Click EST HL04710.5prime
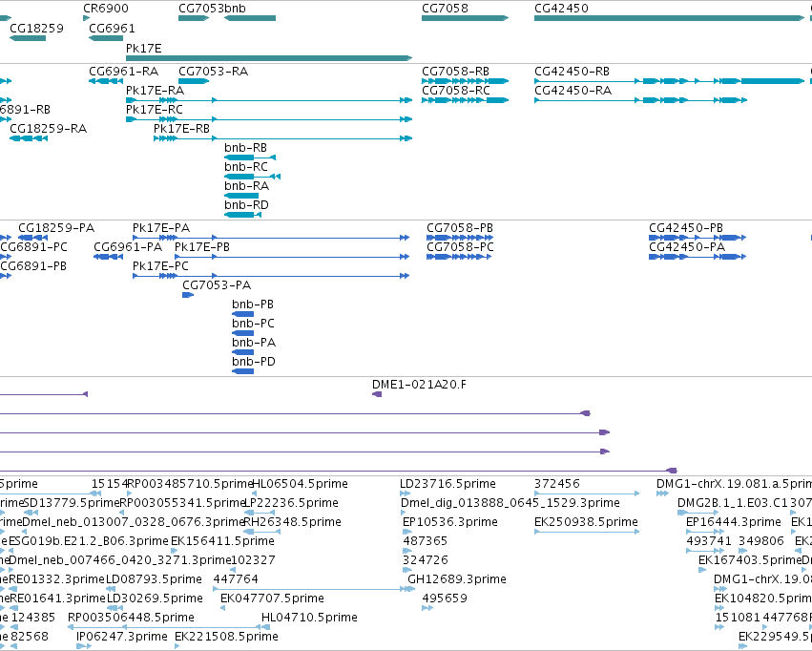This screenshot has width=812, height=651. coord(264,627)
